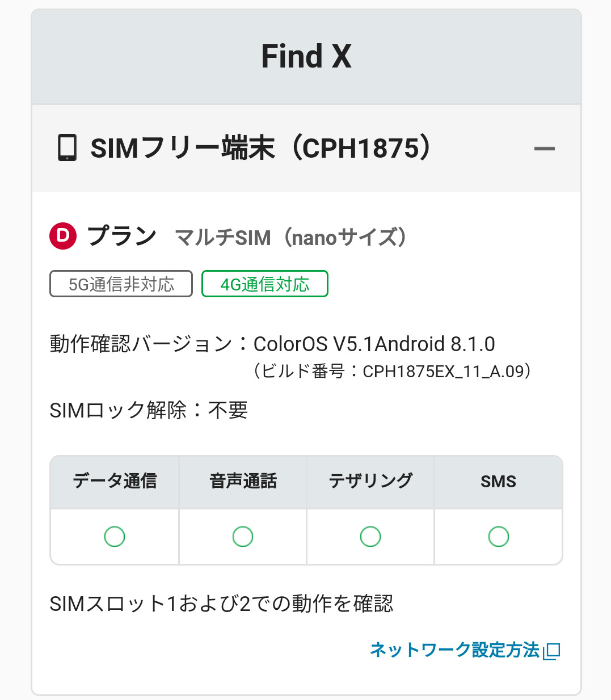
Task: Click the smartphone icon beside SIMフリー端末
Action: click(x=68, y=147)
